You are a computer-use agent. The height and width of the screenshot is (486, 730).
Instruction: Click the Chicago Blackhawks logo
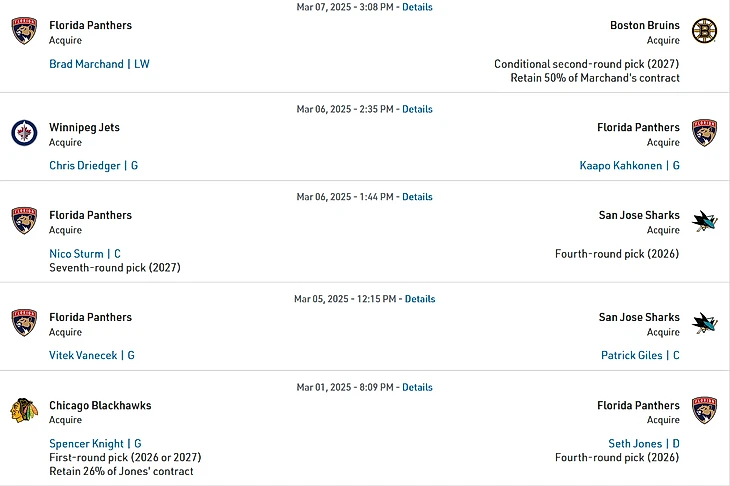click(24, 411)
